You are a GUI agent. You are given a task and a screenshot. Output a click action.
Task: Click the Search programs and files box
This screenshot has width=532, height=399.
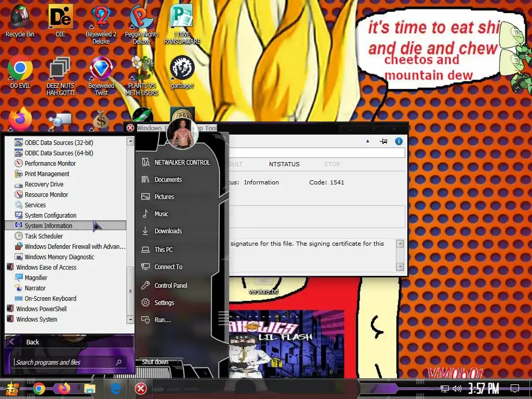(x=64, y=362)
